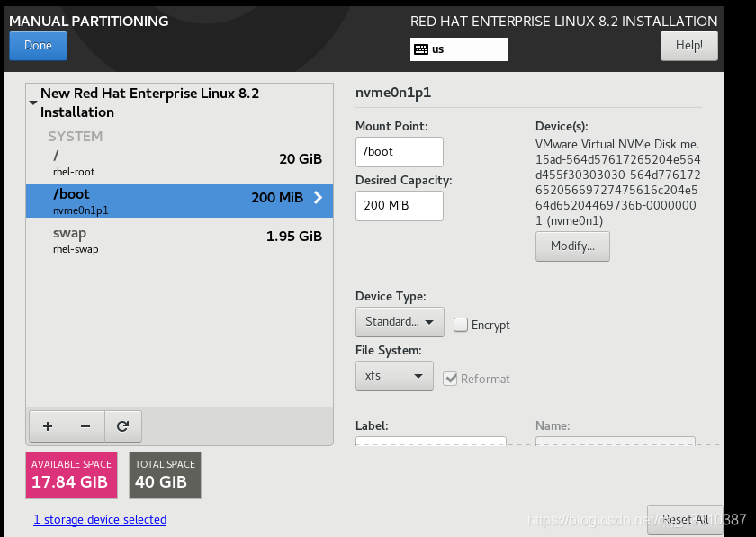Click the Desired Capacity field with 200 MiB

400,206
